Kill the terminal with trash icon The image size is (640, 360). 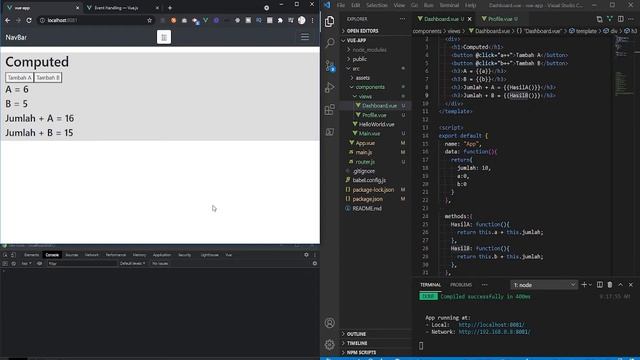pos(610,284)
